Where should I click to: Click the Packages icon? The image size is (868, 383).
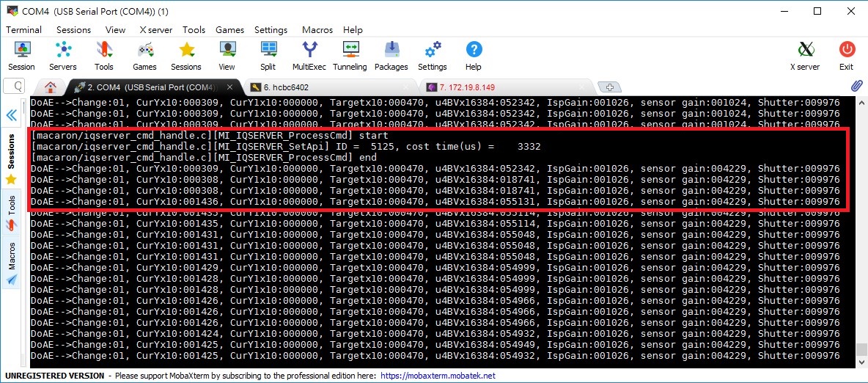point(391,56)
